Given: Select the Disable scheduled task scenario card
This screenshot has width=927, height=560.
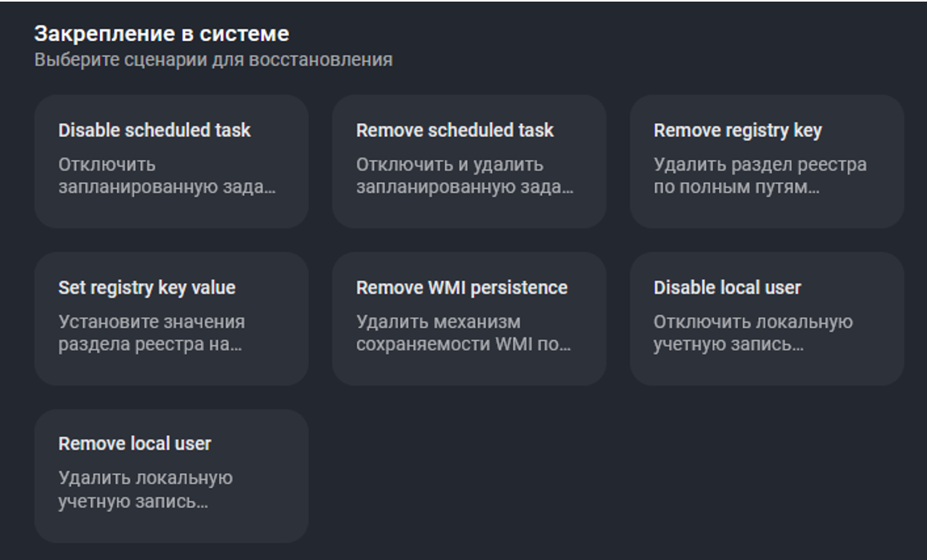Looking at the screenshot, I should [x=171, y=161].
